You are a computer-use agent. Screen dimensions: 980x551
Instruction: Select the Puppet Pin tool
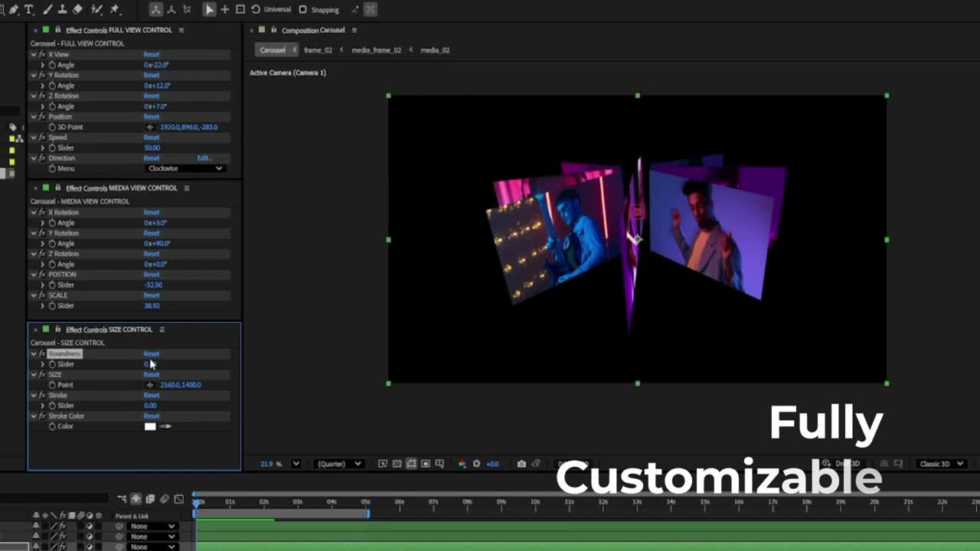(115, 9)
